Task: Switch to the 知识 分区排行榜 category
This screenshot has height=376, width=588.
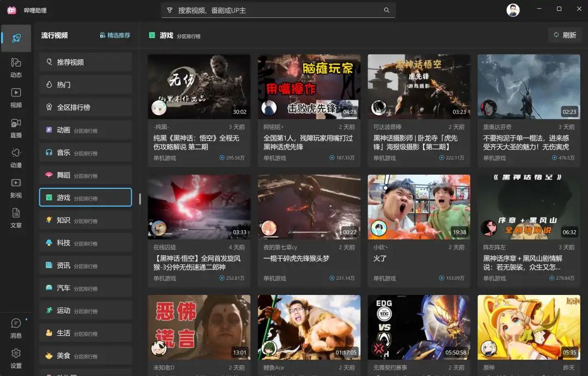Action: (85, 220)
